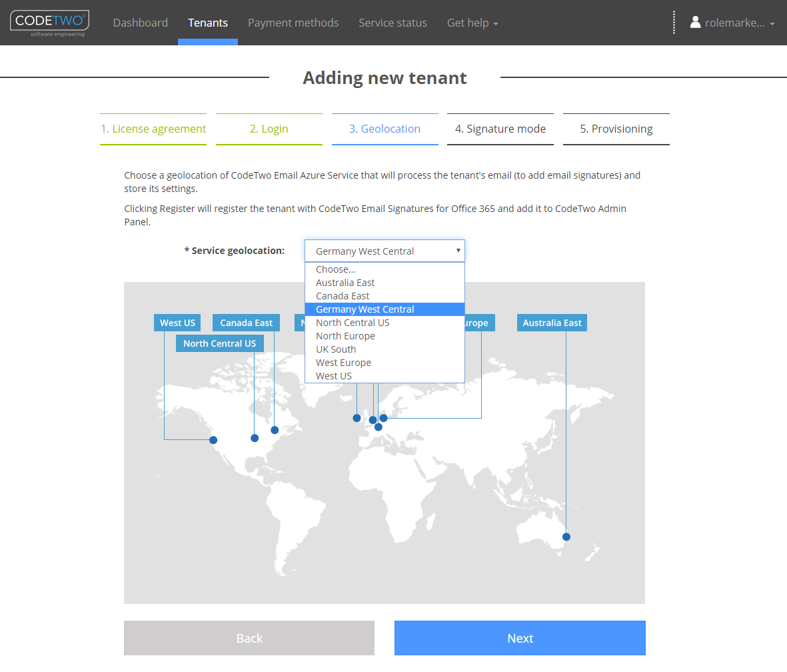
Task: Click the North Central US map dot
Action: pyautogui.click(x=255, y=438)
